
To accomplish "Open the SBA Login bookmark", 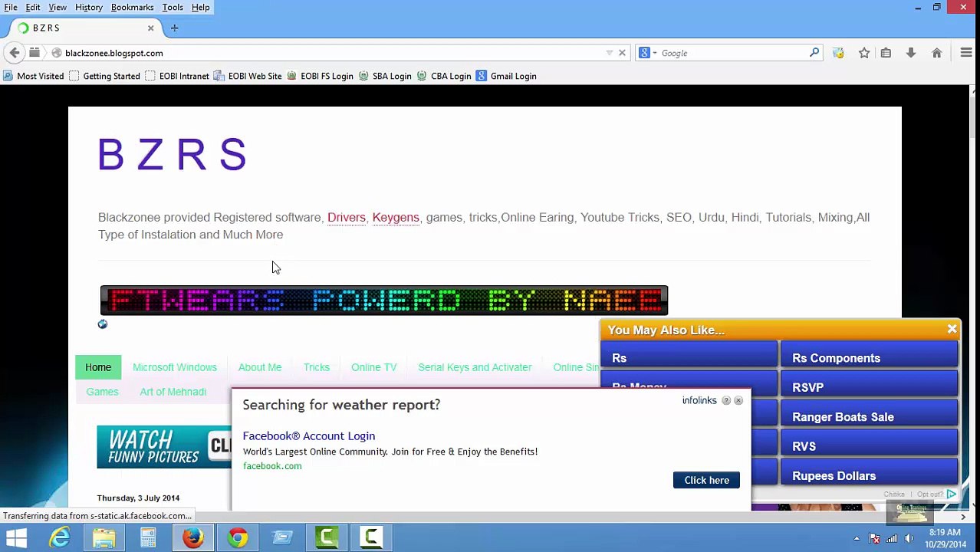I will pos(385,76).
